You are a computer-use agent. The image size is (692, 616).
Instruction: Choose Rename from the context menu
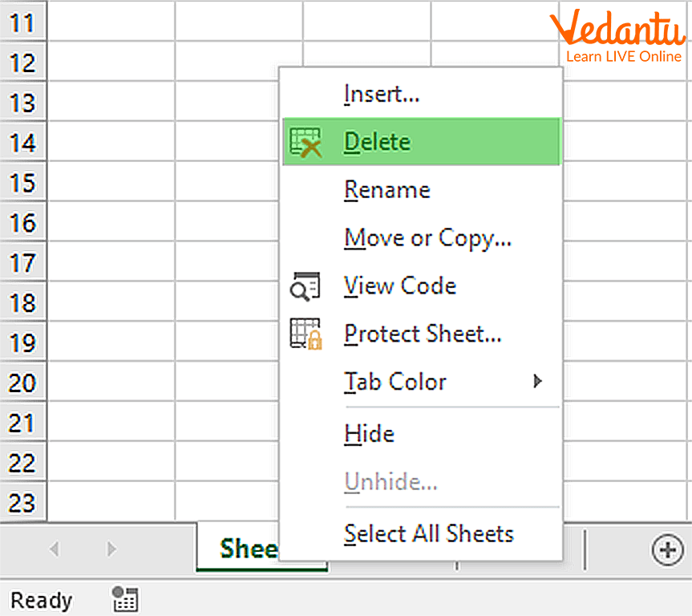click(x=387, y=190)
